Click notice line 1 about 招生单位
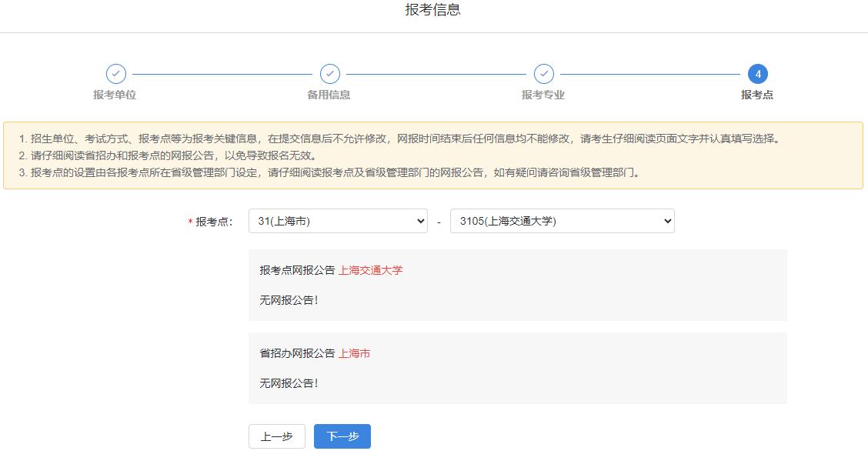 (x=399, y=139)
